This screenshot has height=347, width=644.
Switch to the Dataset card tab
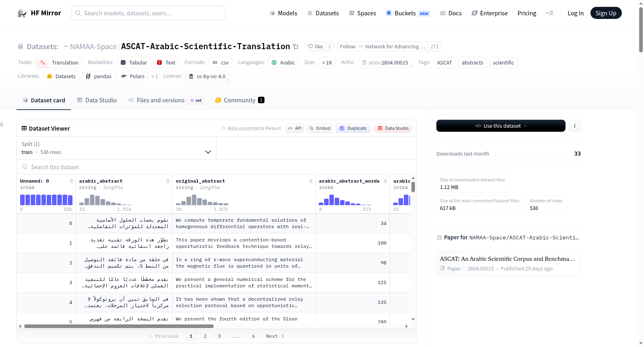[x=43, y=100]
